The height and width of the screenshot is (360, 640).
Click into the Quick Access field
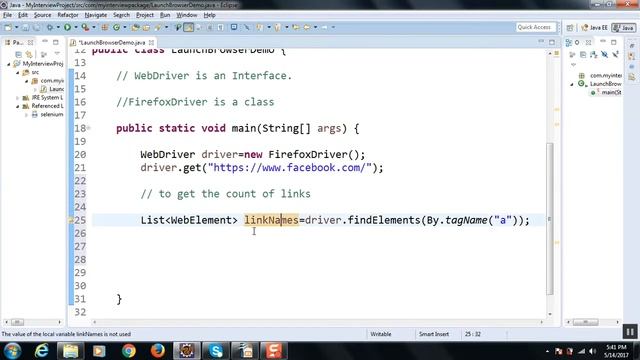point(536,27)
